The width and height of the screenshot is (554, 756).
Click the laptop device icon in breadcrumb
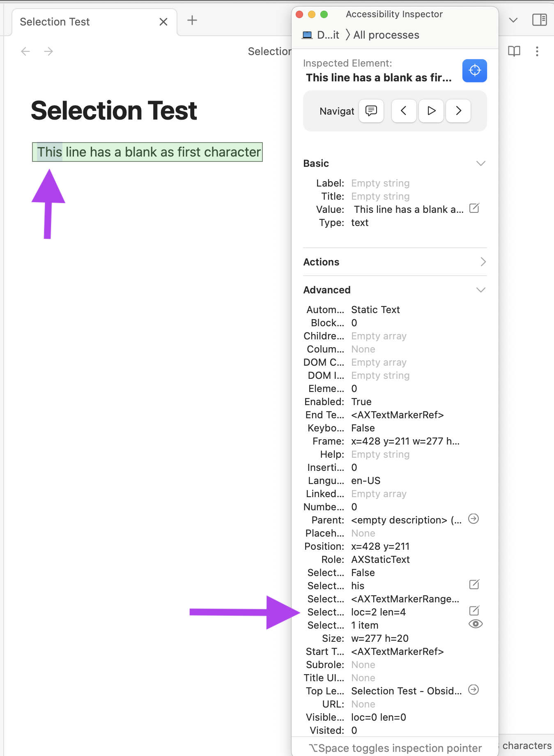pos(306,35)
